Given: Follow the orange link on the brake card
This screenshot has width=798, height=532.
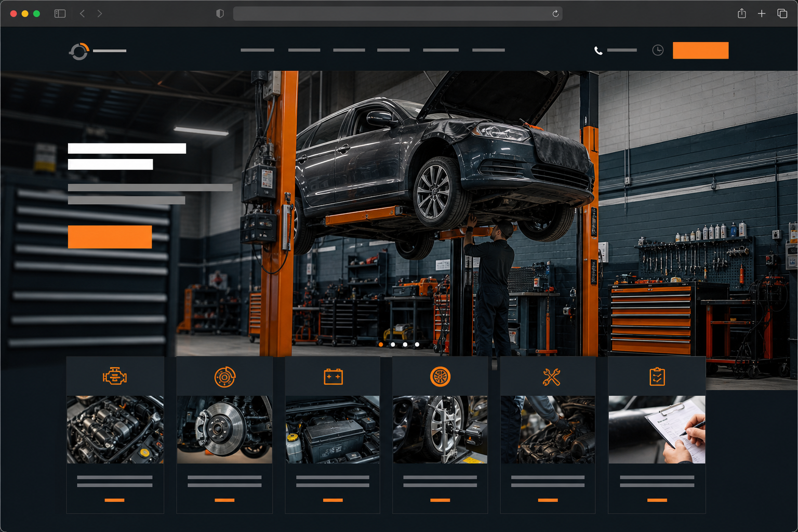Looking at the screenshot, I should (224, 500).
